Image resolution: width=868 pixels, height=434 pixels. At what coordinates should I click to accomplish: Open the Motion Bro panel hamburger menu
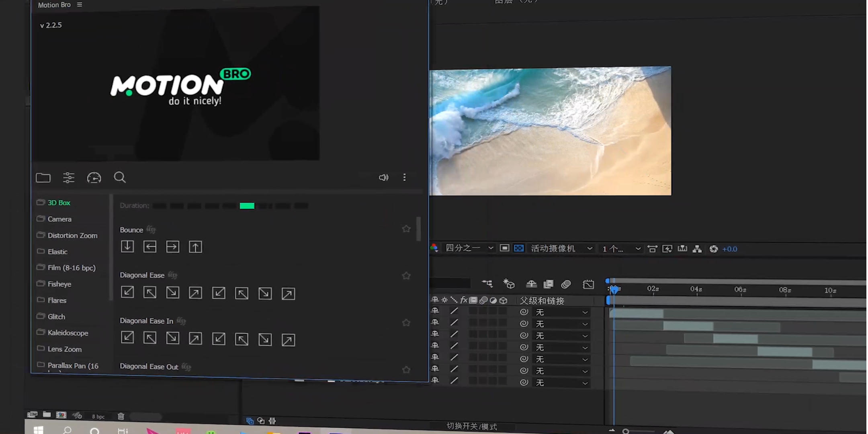point(80,5)
